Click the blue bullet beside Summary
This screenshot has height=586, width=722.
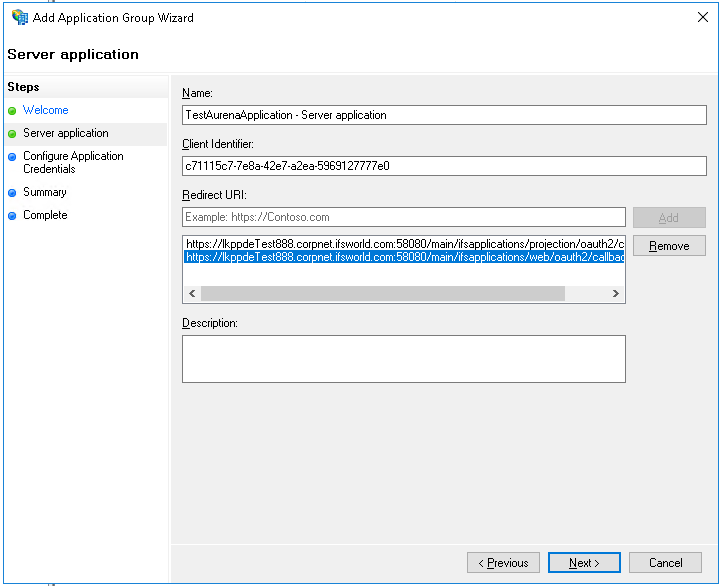coord(12,193)
